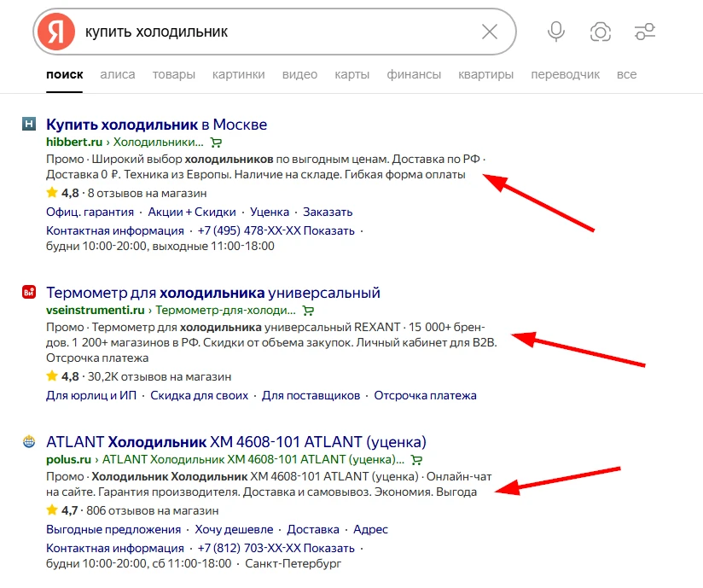Viewport: 703px width, 588px height.
Task: Click cart icon next to hibbert.ru
Action: click(x=217, y=143)
